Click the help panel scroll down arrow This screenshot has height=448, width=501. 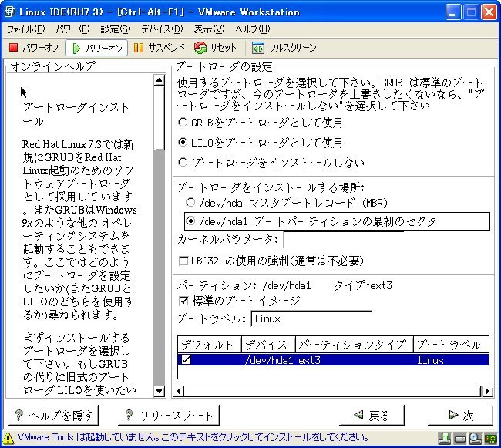(x=159, y=391)
